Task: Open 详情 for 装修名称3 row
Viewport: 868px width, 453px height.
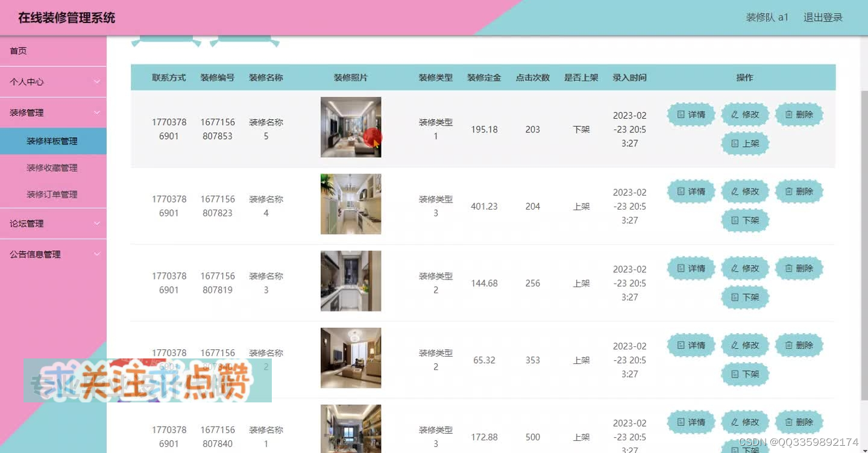Action: (x=691, y=268)
